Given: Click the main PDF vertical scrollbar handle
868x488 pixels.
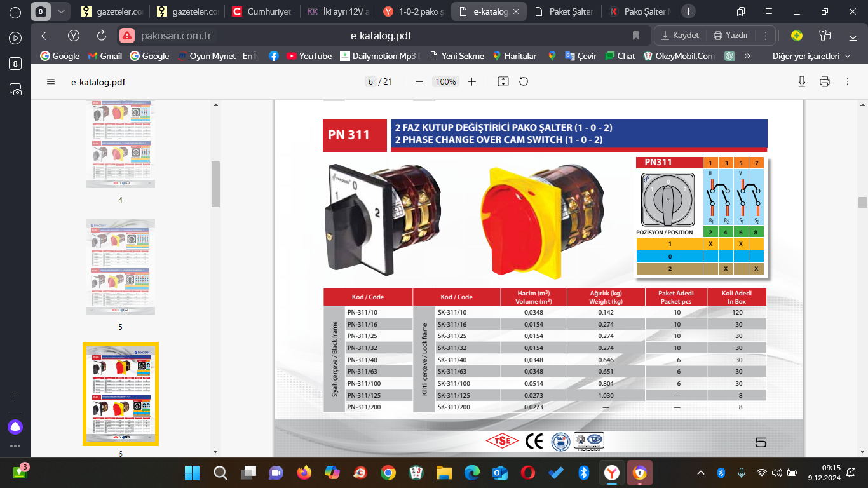Looking at the screenshot, I should (862, 202).
